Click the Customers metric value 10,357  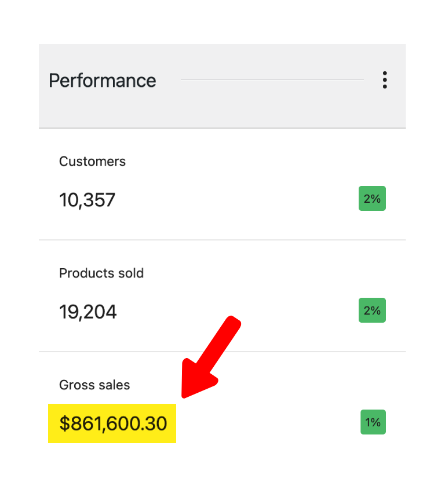87,199
